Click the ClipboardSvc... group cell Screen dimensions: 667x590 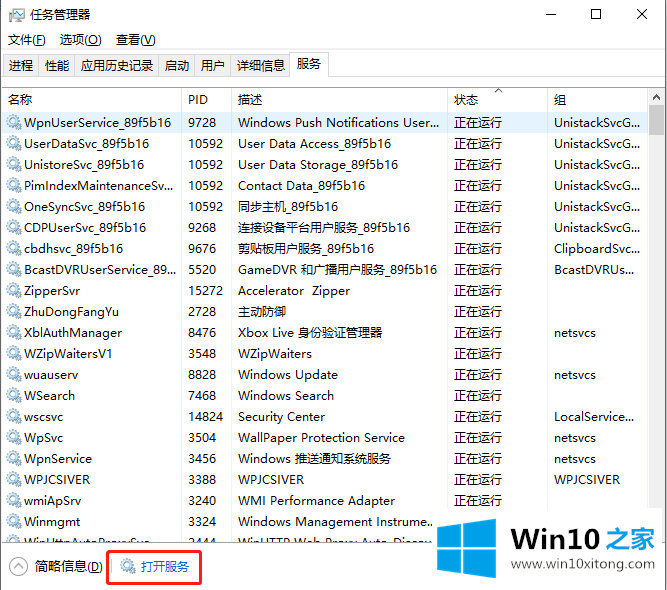click(597, 249)
